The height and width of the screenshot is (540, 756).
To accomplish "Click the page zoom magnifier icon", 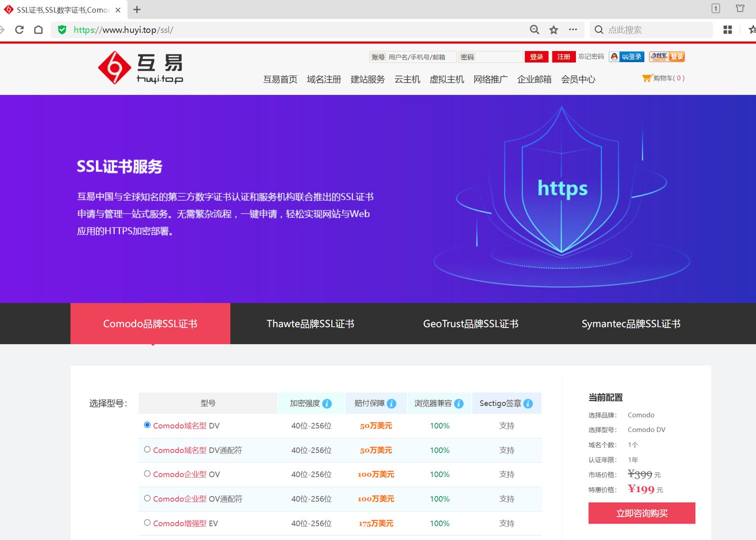I will coord(534,30).
